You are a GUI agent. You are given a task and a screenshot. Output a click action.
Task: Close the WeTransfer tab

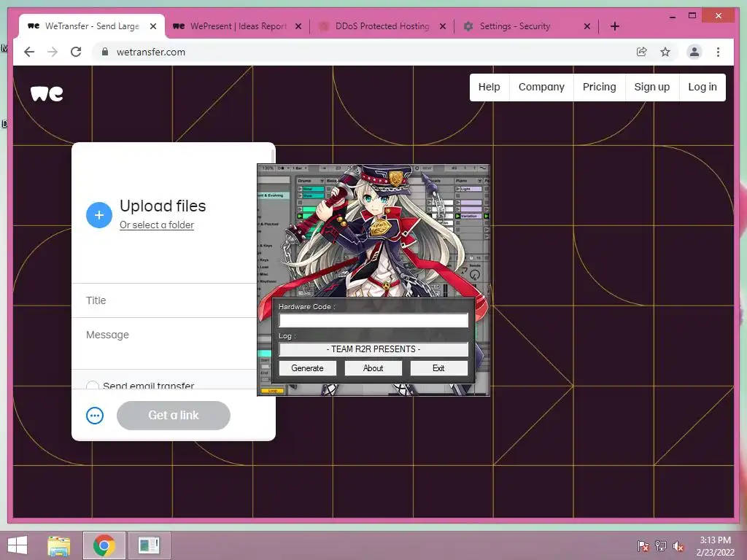coord(153,26)
